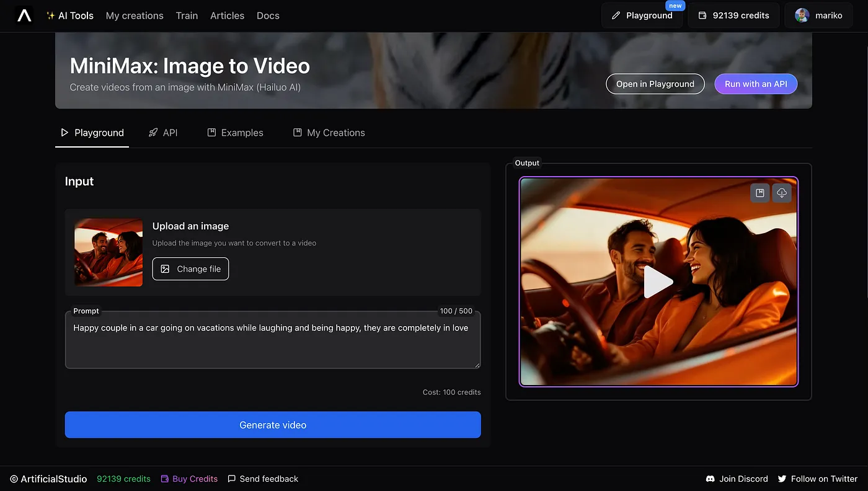Click the cloud download icon on output video
This screenshot has width=868, height=491.
coord(782,193)
